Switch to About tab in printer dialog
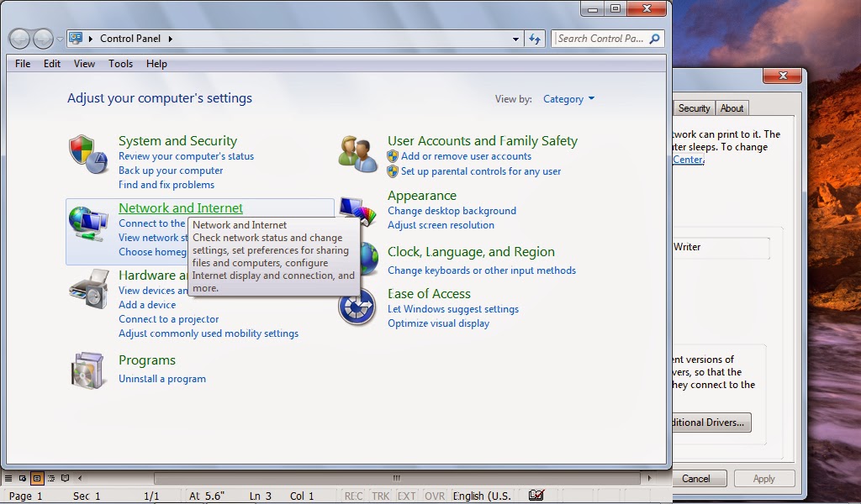The width and height of the screenshot is (861, 504). point(732,108)
